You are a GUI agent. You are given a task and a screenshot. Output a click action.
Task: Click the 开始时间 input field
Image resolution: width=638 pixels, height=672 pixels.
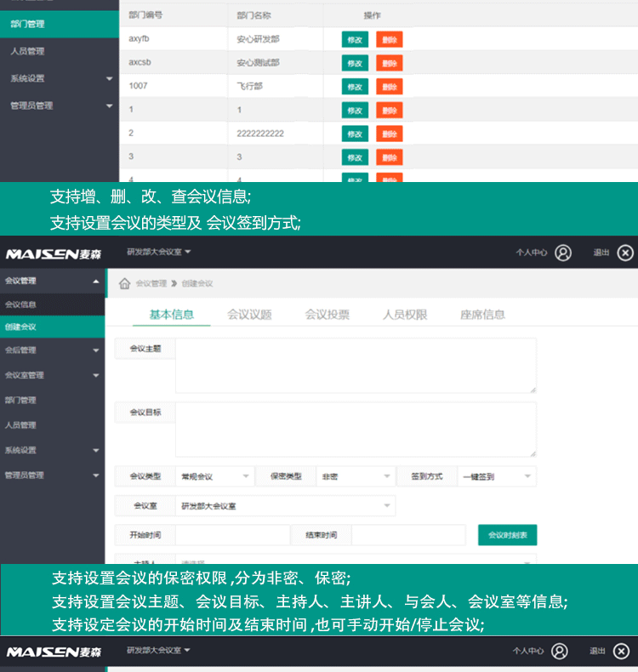(x=231, y=535)
